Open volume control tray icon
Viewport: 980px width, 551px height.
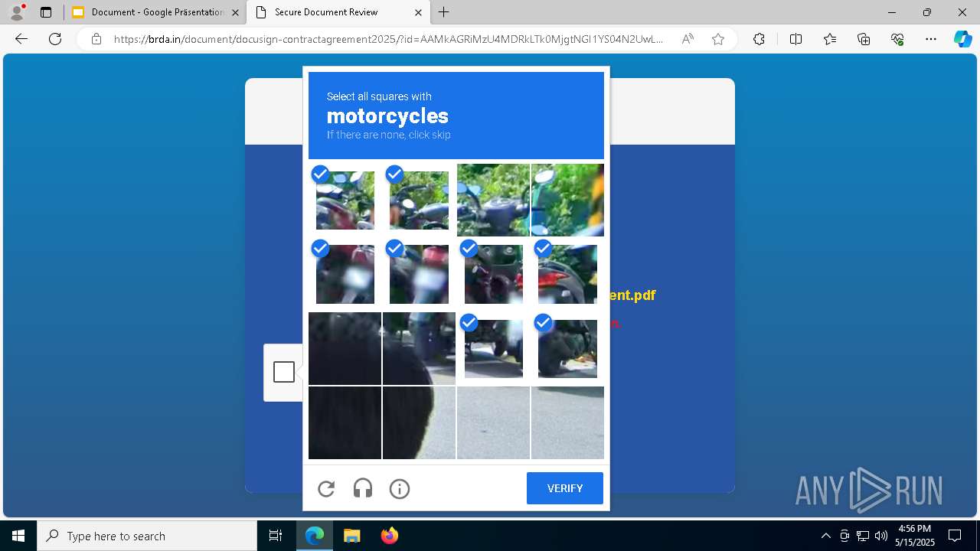click(880, 536)
